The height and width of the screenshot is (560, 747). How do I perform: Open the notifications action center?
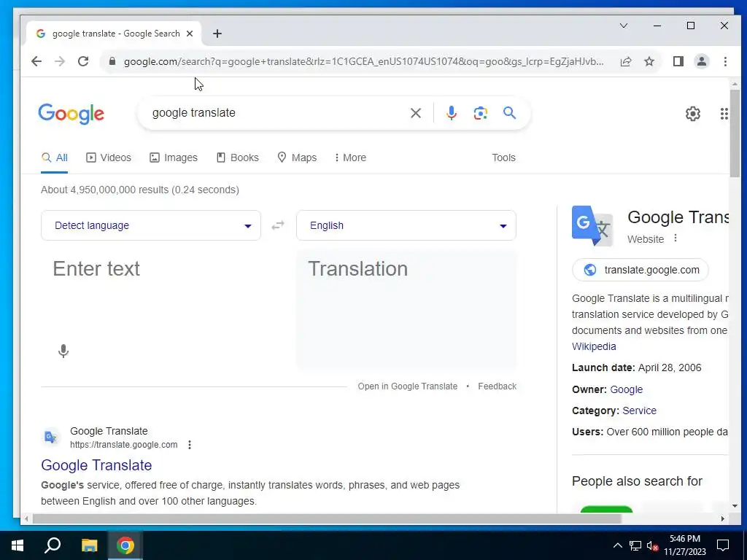(x=723, y=545)
